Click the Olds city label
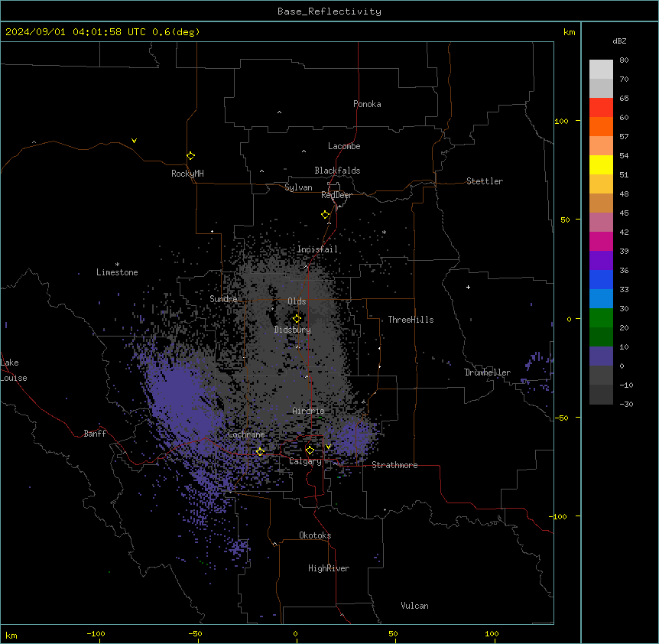The width and height of the screenshot is (659, 644). [297, 301]
